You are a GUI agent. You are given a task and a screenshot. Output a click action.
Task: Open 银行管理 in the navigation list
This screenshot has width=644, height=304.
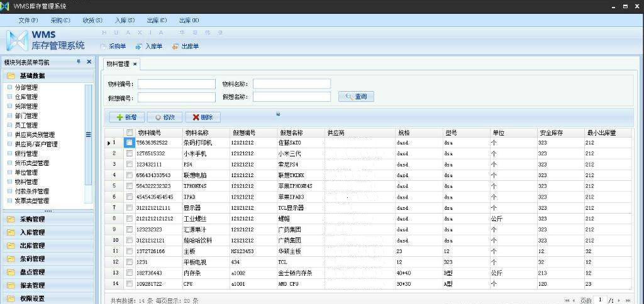[x=26, y=153]
